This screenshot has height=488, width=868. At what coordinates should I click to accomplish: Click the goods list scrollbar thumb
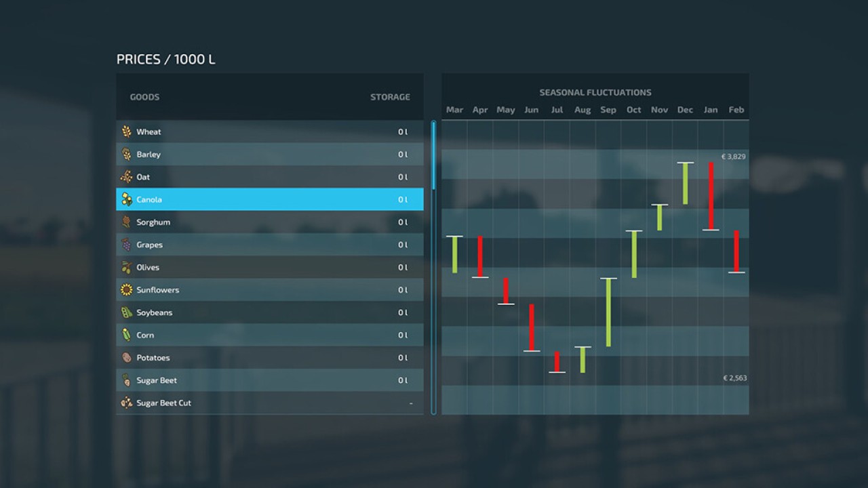[434, 156]
